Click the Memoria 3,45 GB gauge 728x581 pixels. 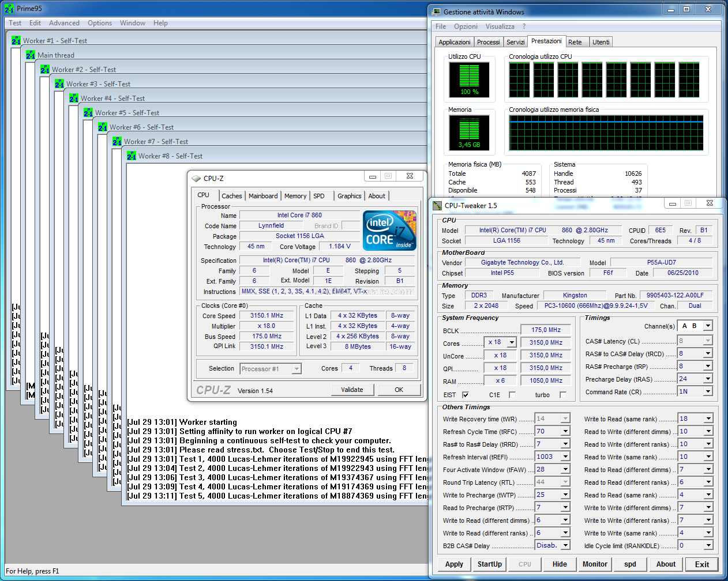click(469, 133)
